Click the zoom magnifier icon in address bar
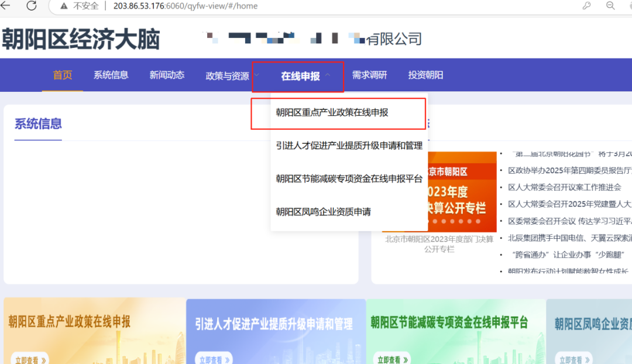This screenshot has width=632, height=364. pyautogui.click(x=610, y=6)
